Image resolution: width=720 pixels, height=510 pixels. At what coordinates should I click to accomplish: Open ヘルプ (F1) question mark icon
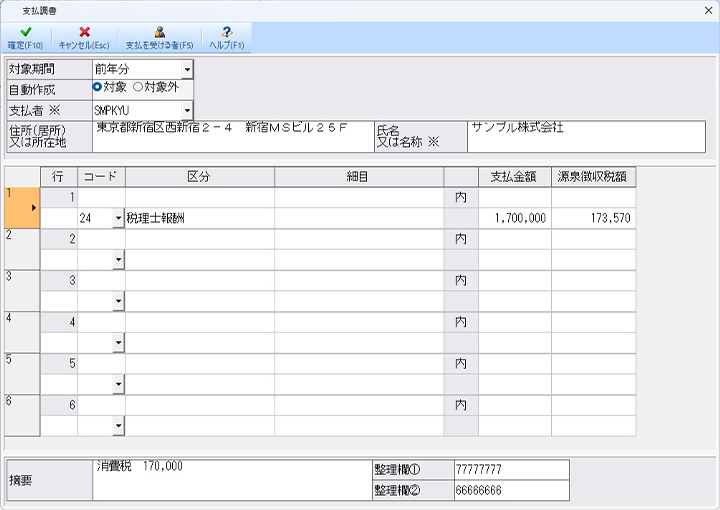pyautogui.click(x=226, y=33)
